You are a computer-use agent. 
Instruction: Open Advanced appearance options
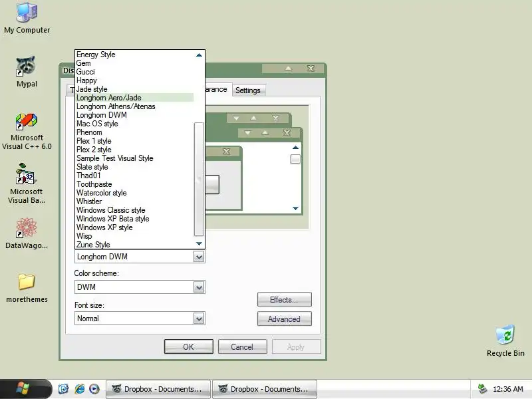coord(285,319)
